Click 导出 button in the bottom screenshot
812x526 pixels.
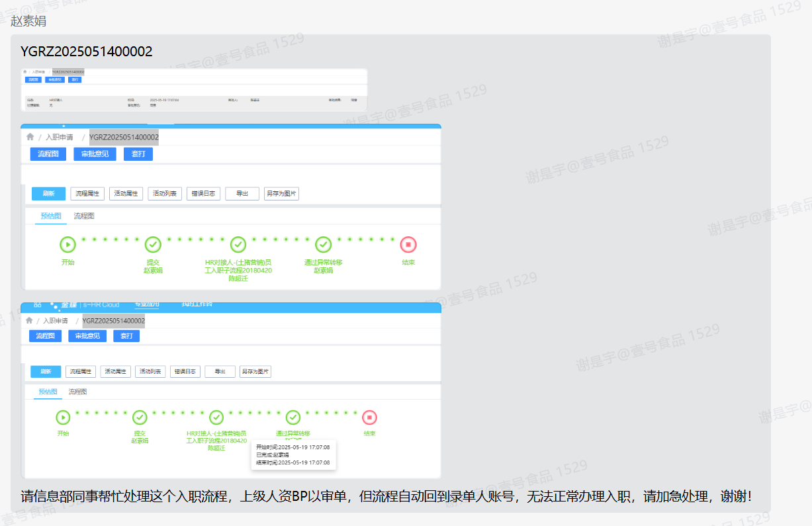(220, 372)
